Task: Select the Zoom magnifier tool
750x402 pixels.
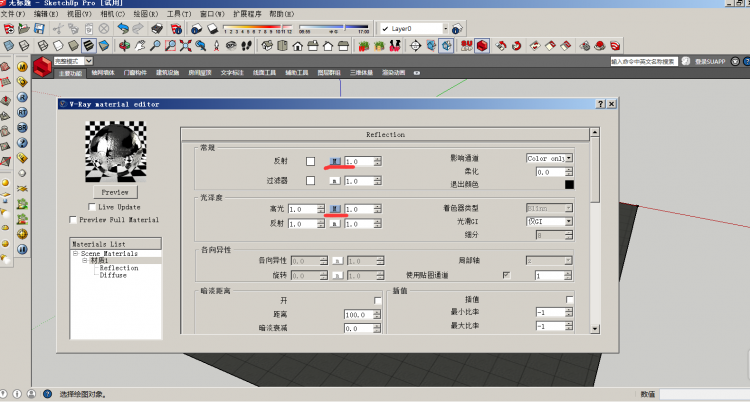Action: [x=155, y=45]
